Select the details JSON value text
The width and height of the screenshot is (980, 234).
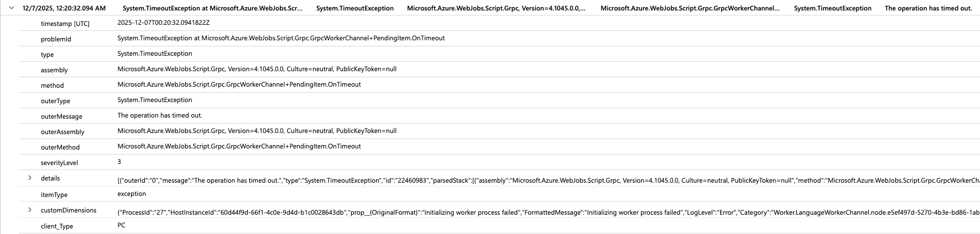coord(549,180)
